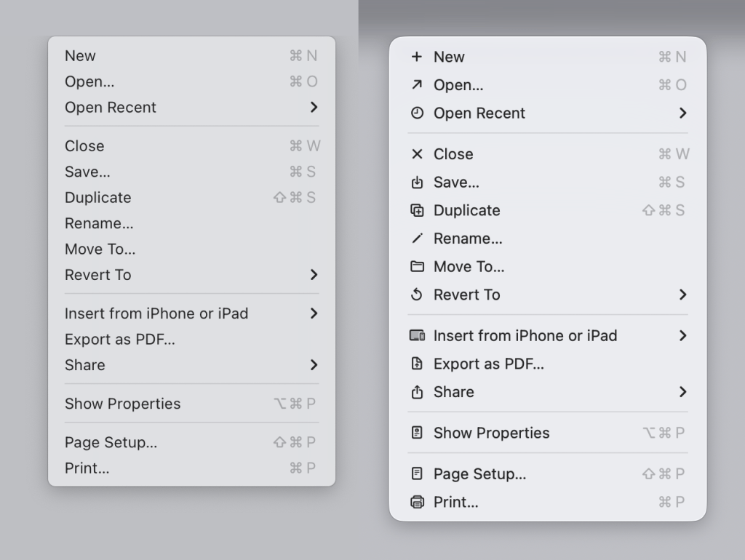Image resolution: width=745 pixels, height=560 pixels.
Task: Click the plus icon beside New
Action: (418, 57)
